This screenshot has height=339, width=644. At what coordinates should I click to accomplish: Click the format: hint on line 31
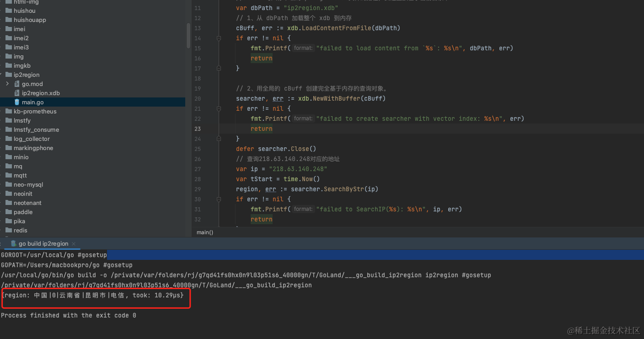point(303,209)
